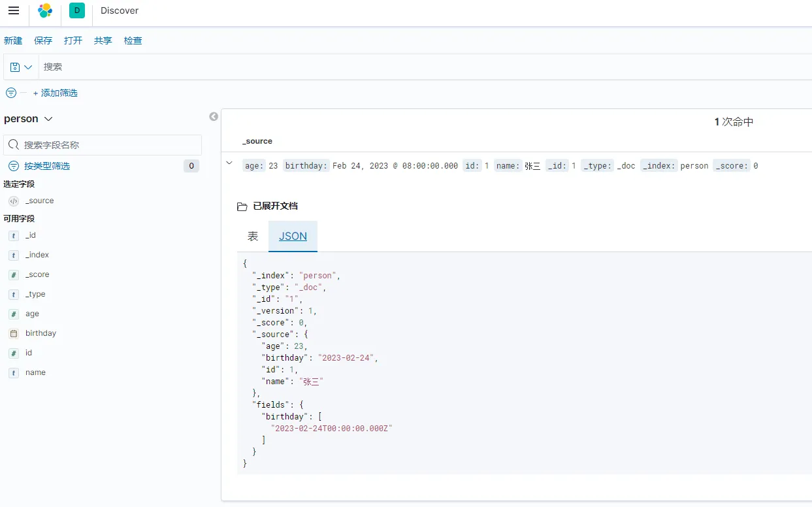The width and height of the screenshot is (812, 507).
Task: Click the Discover breadcrumb
Action: click(x=120, y=10)
